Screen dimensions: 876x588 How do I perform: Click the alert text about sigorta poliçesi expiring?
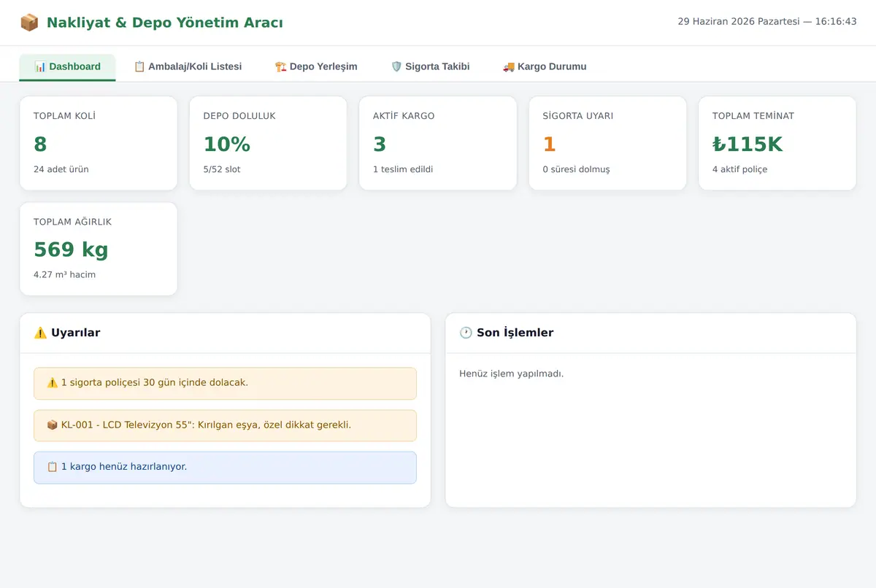(x=155, y=382)
